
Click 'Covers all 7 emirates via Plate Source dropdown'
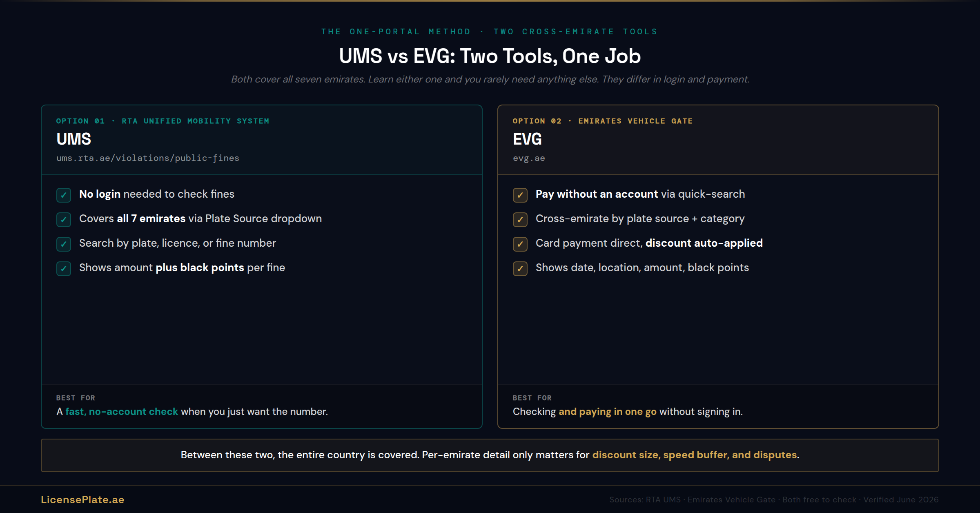(200, 219)
